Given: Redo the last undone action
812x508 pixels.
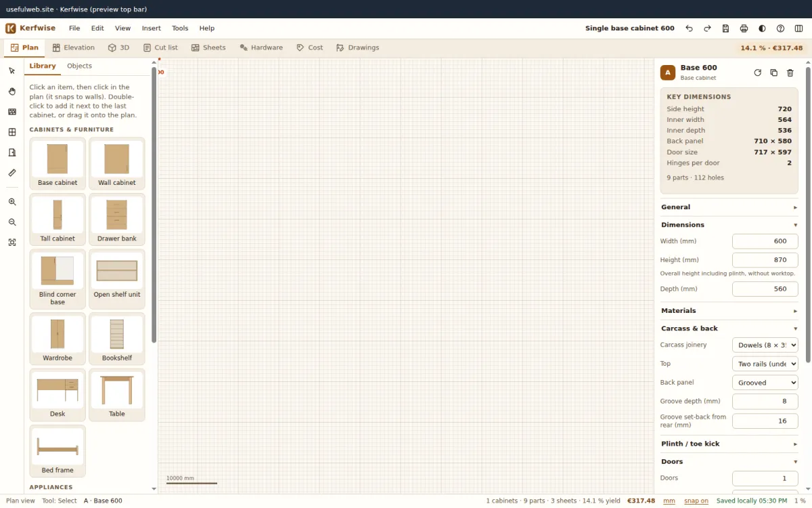Looking at the screenshot, I should pos(707,28).
